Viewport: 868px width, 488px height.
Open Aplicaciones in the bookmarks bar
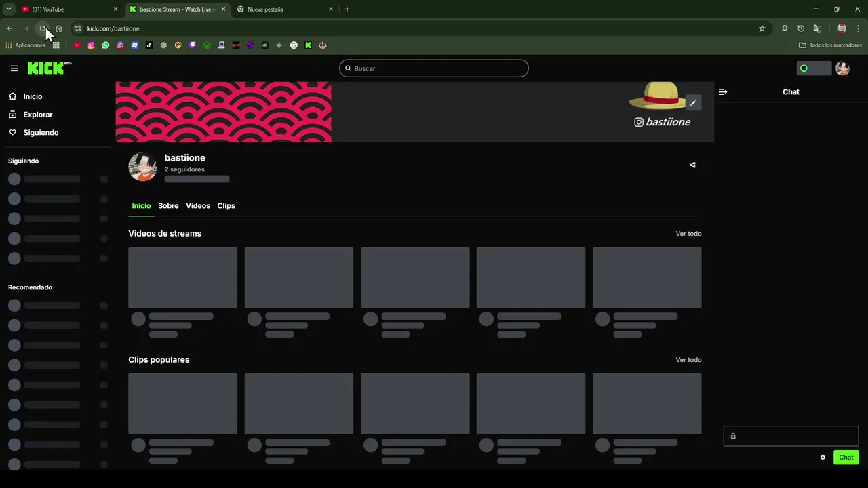25,45
